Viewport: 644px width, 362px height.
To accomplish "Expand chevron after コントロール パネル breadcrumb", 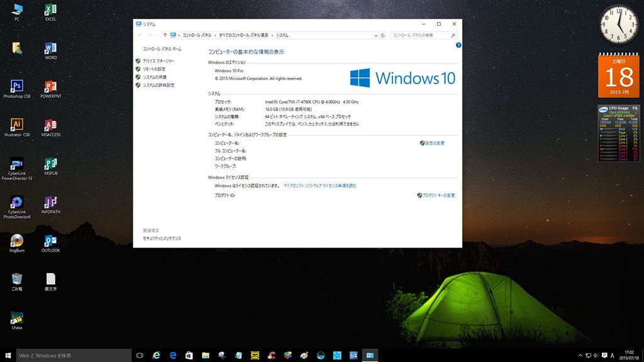I will click(x=215, y=35).
